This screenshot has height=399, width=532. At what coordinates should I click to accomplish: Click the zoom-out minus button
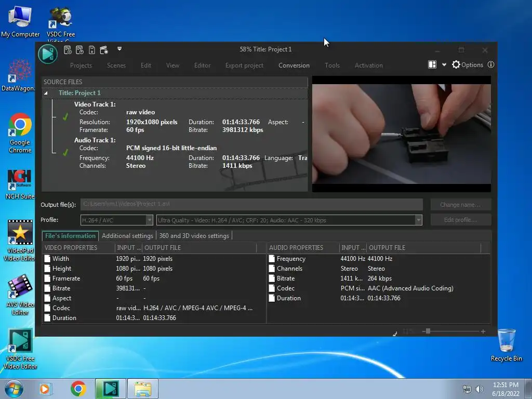click(423, 331)
